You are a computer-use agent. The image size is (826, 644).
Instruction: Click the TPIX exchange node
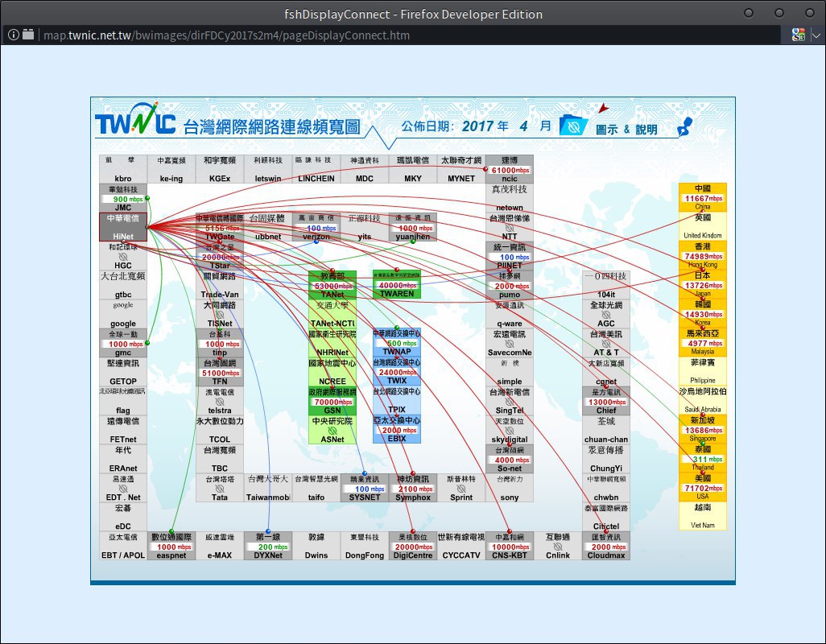397,401
